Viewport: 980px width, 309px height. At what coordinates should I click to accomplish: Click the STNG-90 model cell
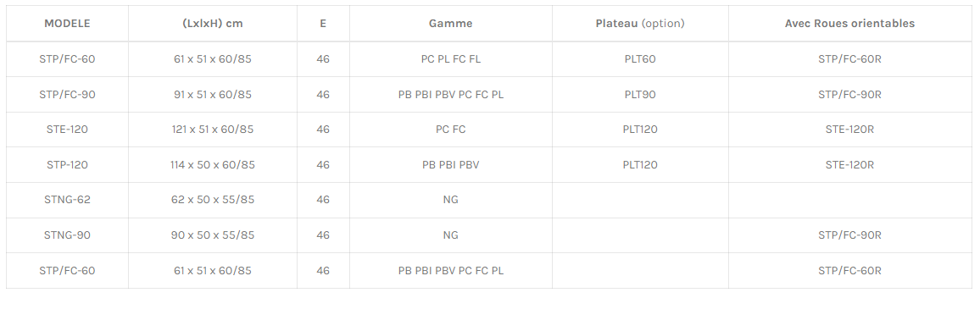click(x=67, y=235)
